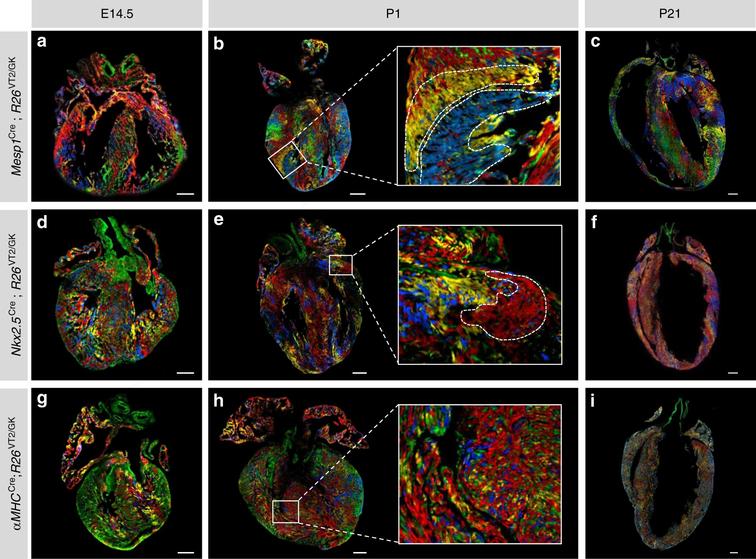The width and height of the screenshot is (756, 559).
Task: Click panel letter f
Action: 594,222
